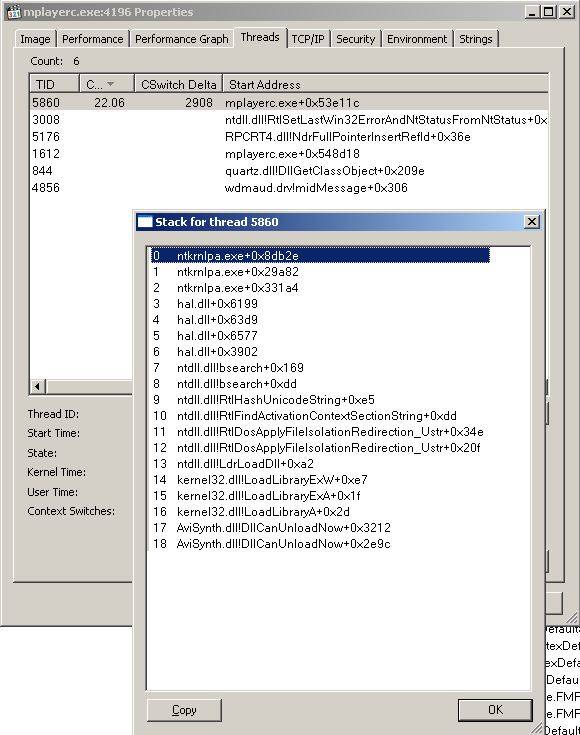Select thread row with TID 4856
The width and height of the screenshot is (580, 735).
[x=289, y=188]
